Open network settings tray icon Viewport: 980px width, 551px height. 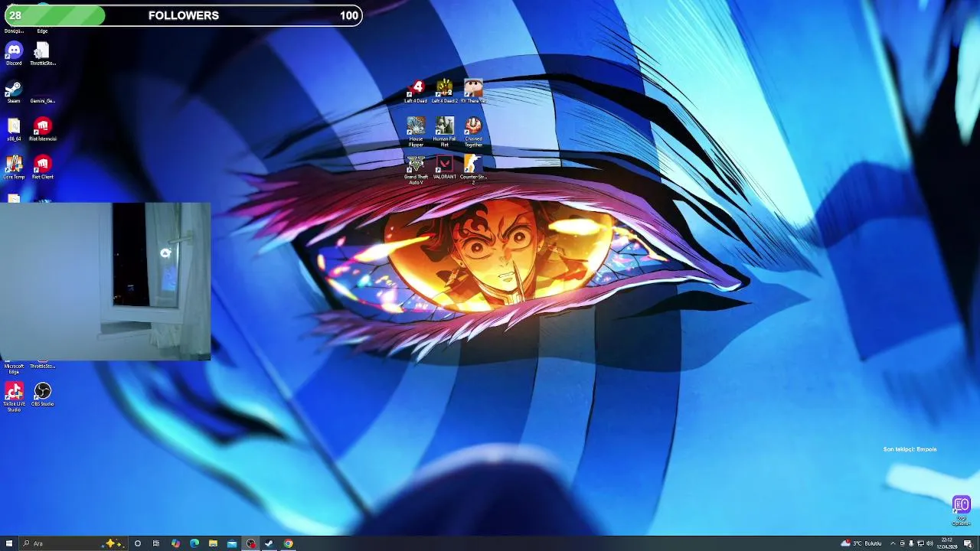[920, 543]
